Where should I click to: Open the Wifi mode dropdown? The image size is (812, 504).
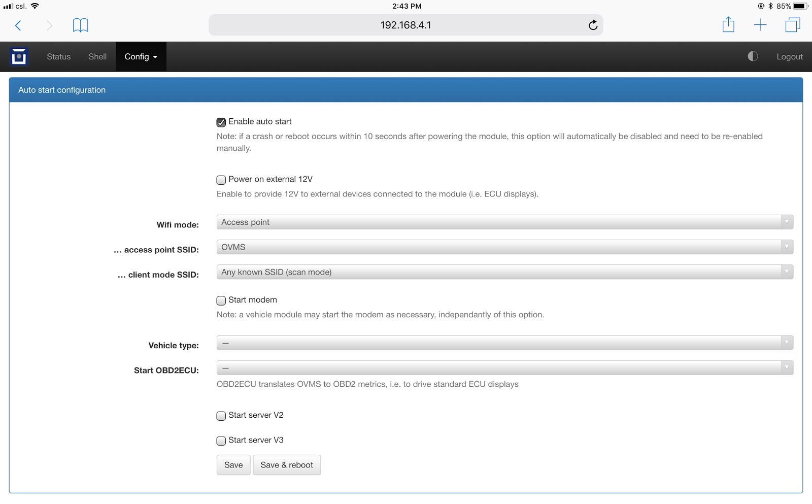point(505,222)
